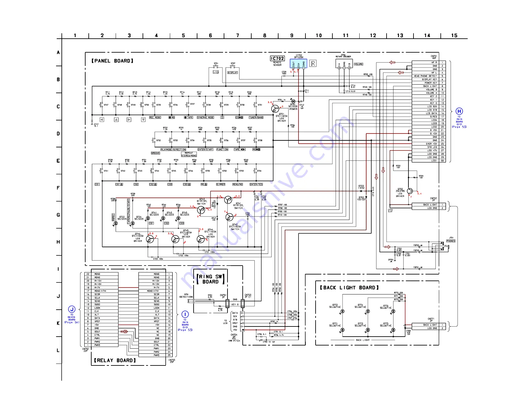
Task: Click the EVER +5V pin 25 row
Action: coord(429,144)
